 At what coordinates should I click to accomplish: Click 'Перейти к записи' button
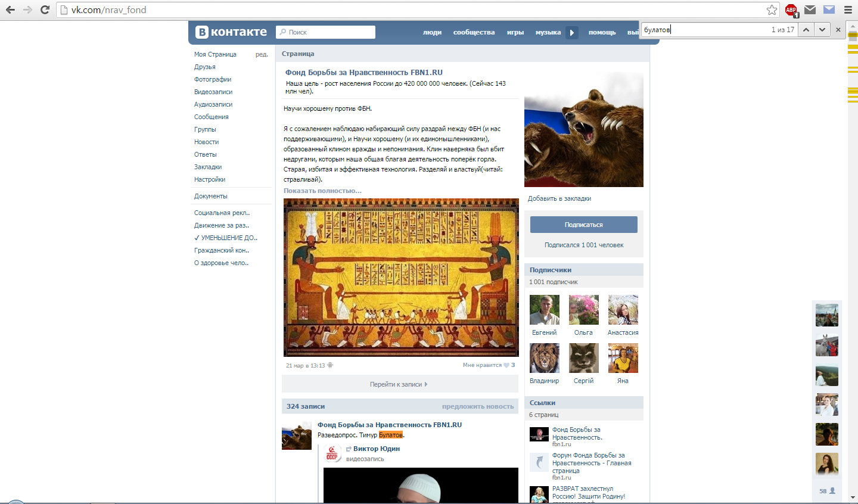400,384
